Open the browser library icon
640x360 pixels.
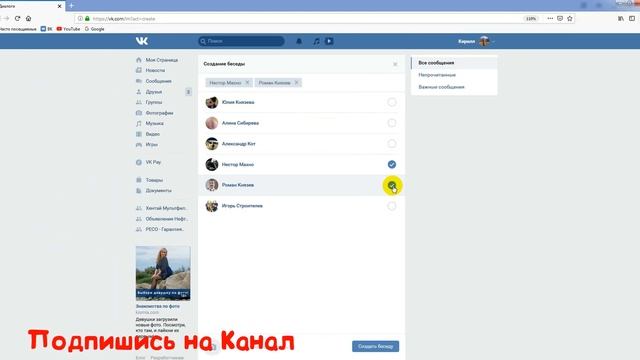[621, 18]
